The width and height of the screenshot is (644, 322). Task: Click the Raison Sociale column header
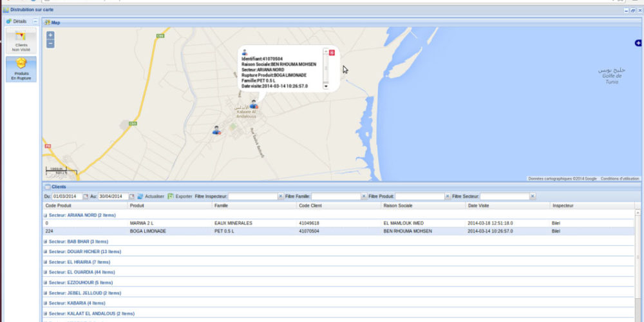click(x=397, y=205)
